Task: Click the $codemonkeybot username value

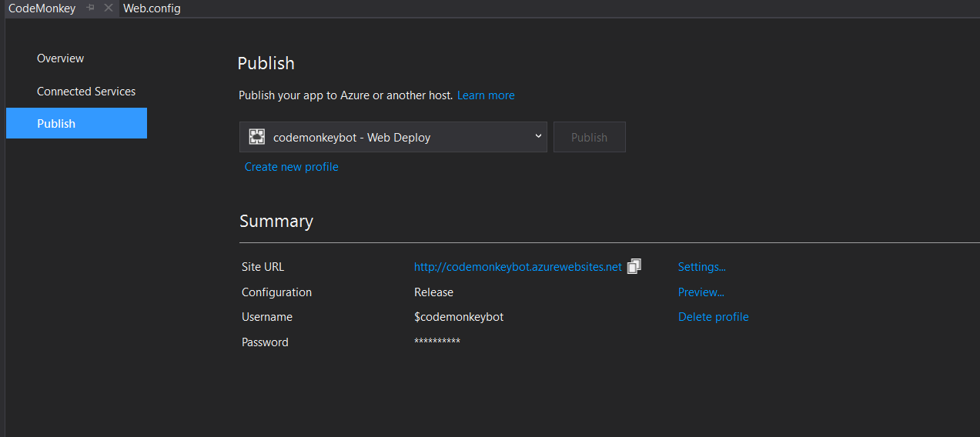Action: tap(459, 317)
